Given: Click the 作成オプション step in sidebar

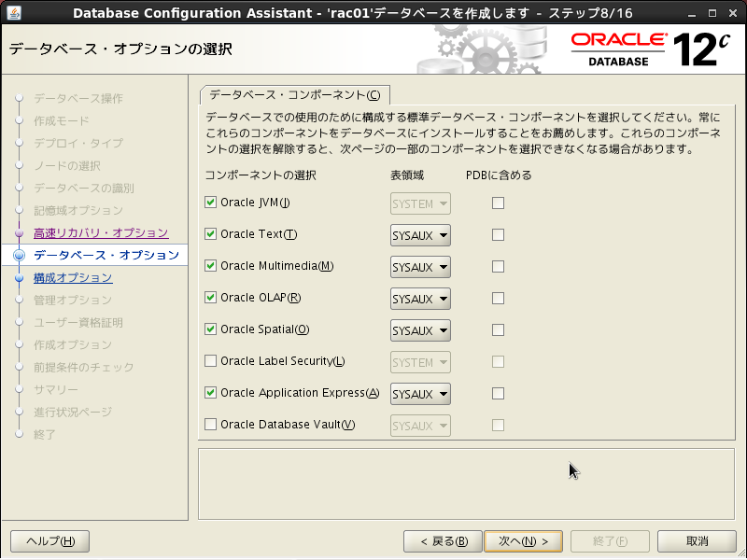Looking at the screenshot, I should (73, 344).
